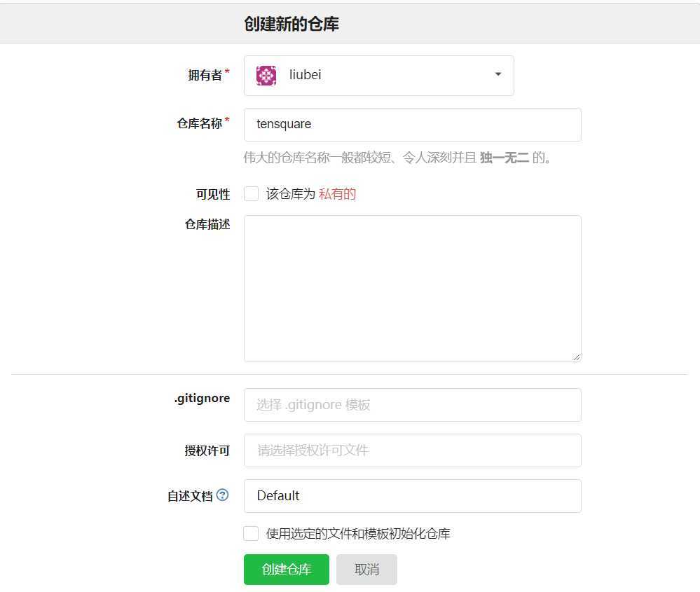This screenshot has width=700, height=592.
Task: Click the liubei owner name text
Action: [305, 74]
